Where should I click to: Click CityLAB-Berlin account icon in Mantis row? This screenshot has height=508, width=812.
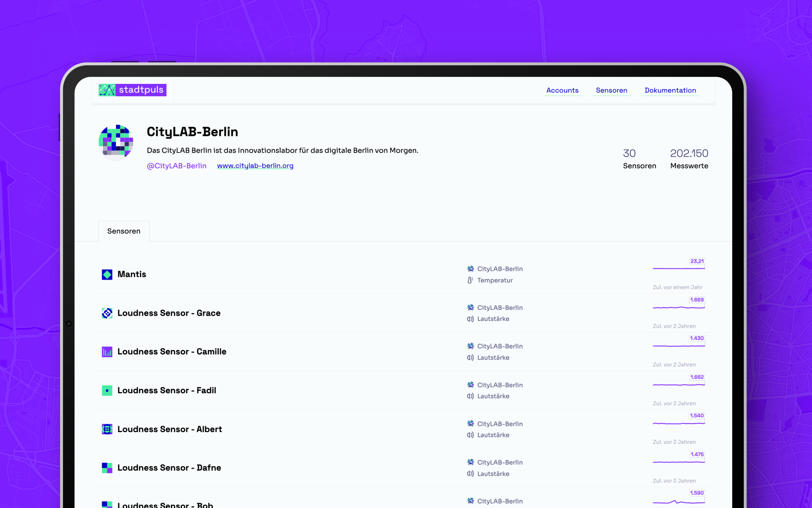470,269
